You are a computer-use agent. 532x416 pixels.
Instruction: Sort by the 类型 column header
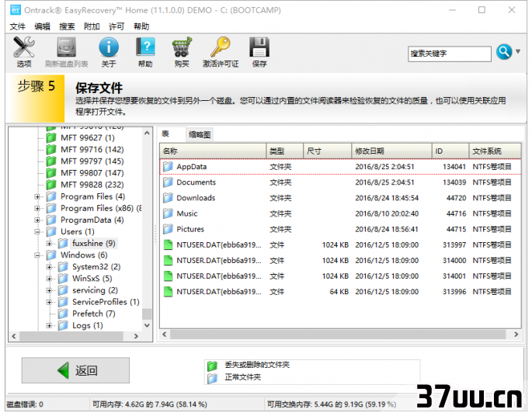(285, 151)
